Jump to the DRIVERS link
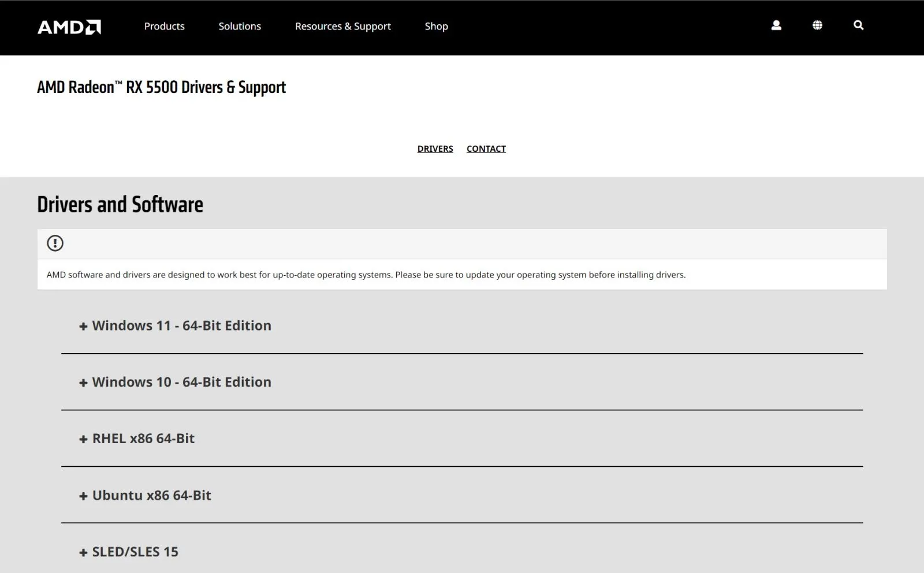Viewport: 924px width, 573px height. tap(435, 149)
